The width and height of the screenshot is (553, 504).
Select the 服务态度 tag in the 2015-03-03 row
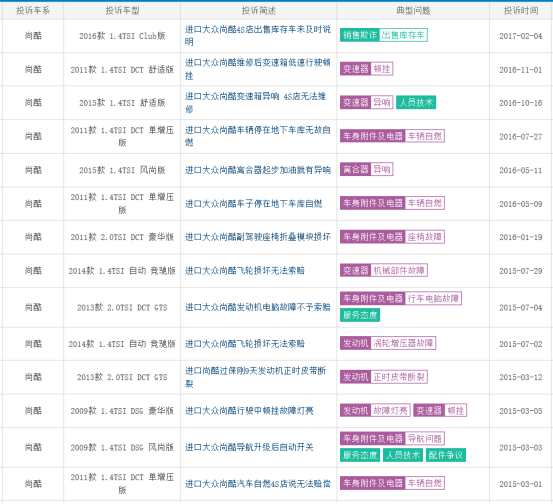pyautogui.click(x=360, y=455)
